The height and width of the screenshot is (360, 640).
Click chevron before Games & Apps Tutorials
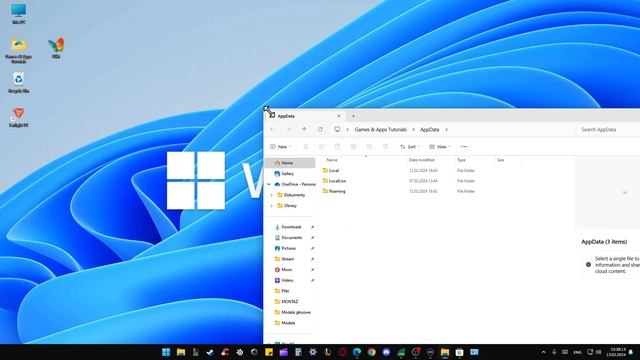pos(348,129)
